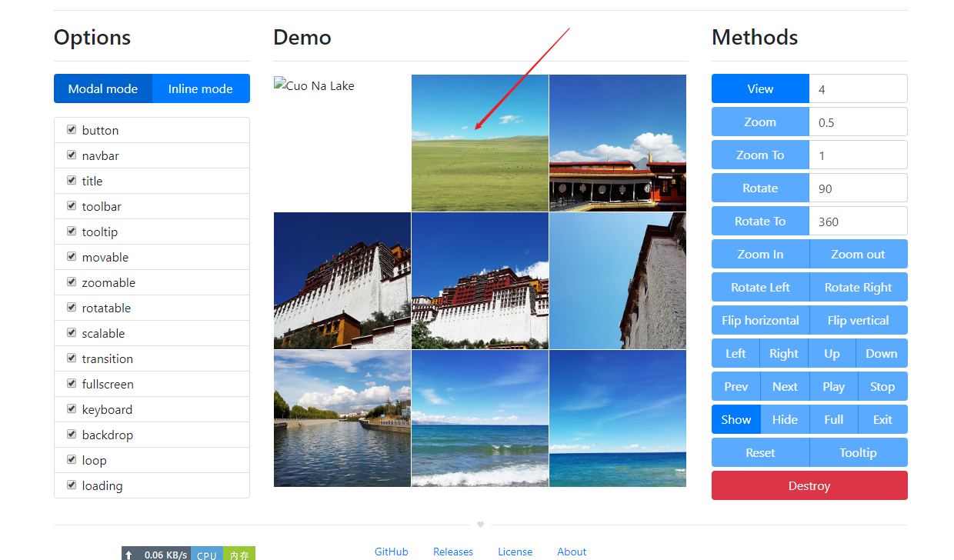Viewport: 954px width, 560px height.
Task: Go to previous image with Prev
Action: tap(736, 386)
